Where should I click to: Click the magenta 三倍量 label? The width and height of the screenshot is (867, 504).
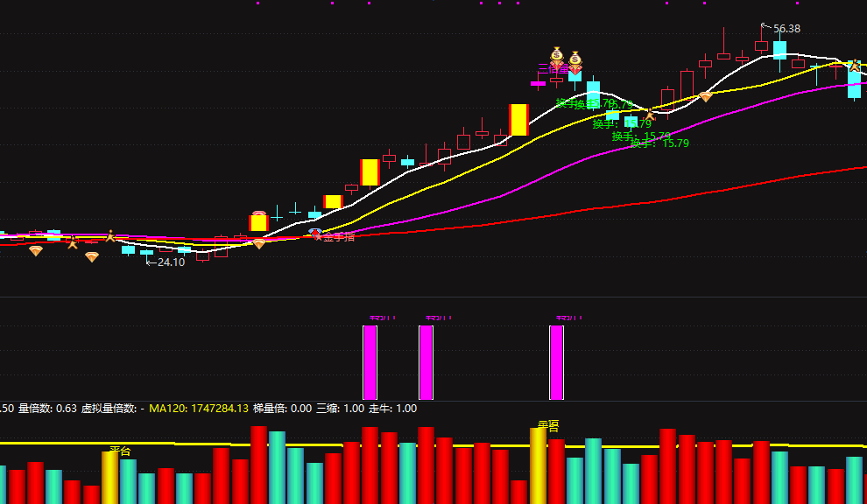pos(553,69)
